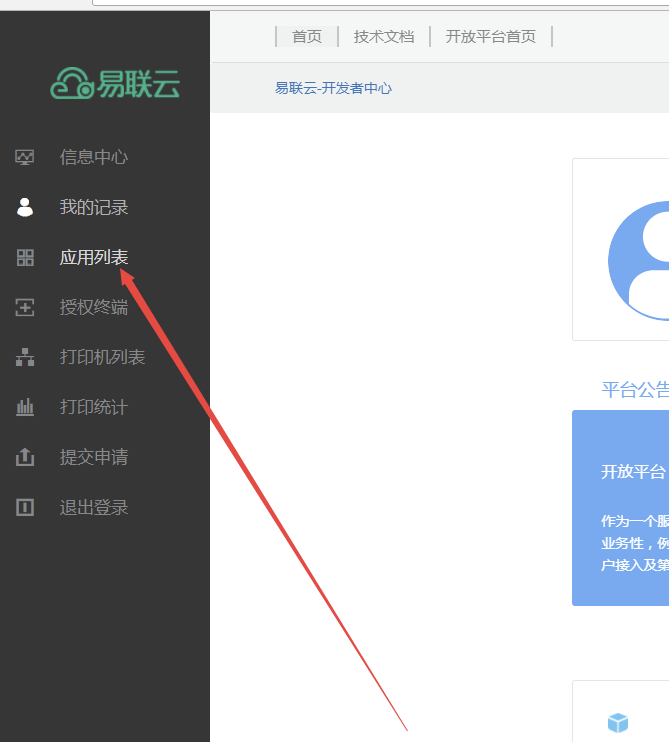Image resolution: width=669 pixels, height=742 pixels.
Task: Open 打印机列表 in the sidebar
Action: (x=102, y=357)
